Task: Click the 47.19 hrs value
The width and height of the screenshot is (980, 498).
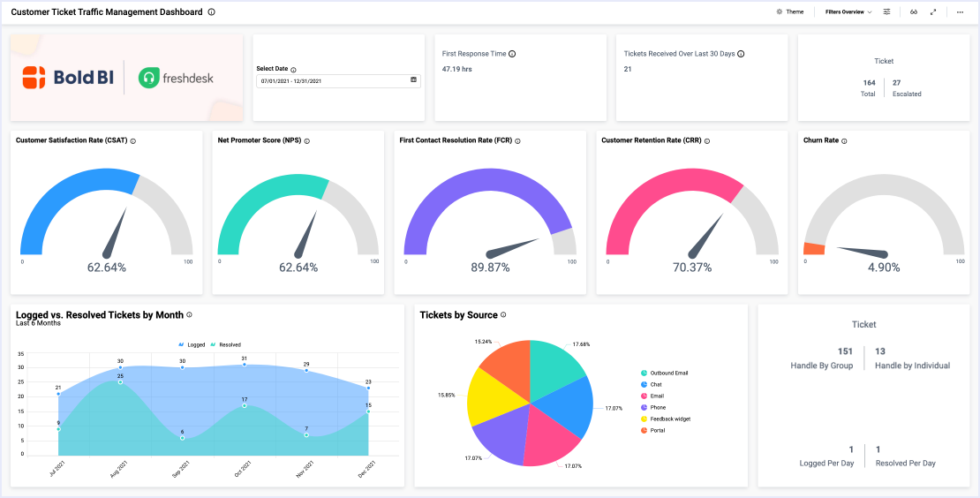Action: [456, 70]
